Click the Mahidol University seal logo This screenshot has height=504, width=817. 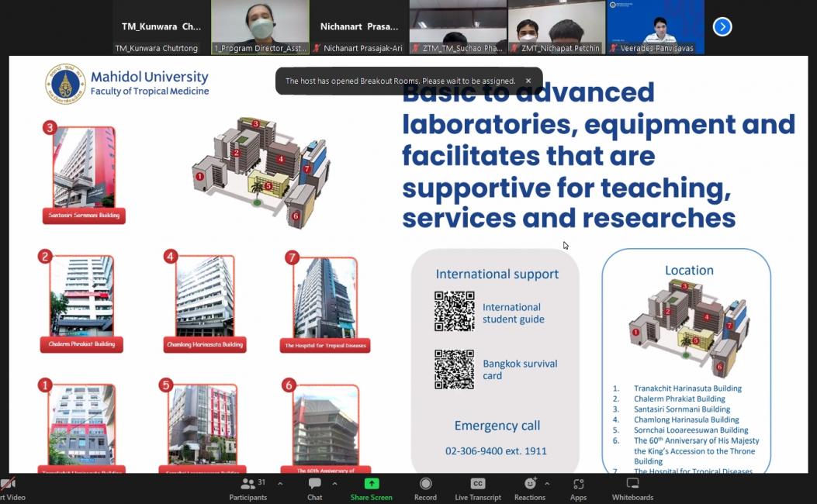coord(65,84)
